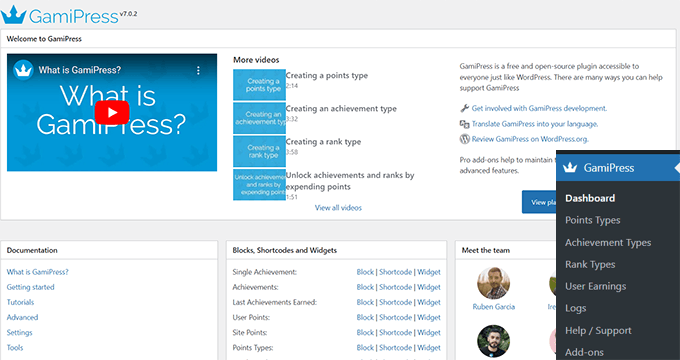Open Settings documentation link
680x360 pixels.
pos(20,333)
